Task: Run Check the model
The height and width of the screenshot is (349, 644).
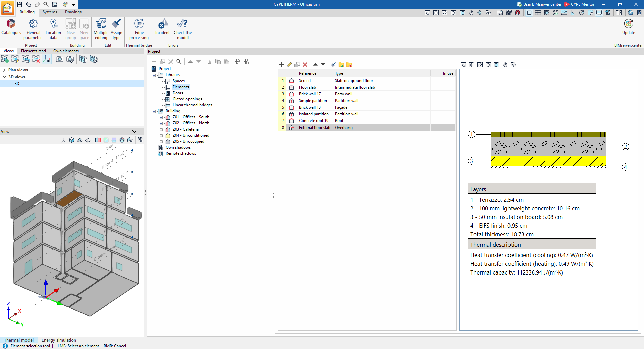Action: 182,29
